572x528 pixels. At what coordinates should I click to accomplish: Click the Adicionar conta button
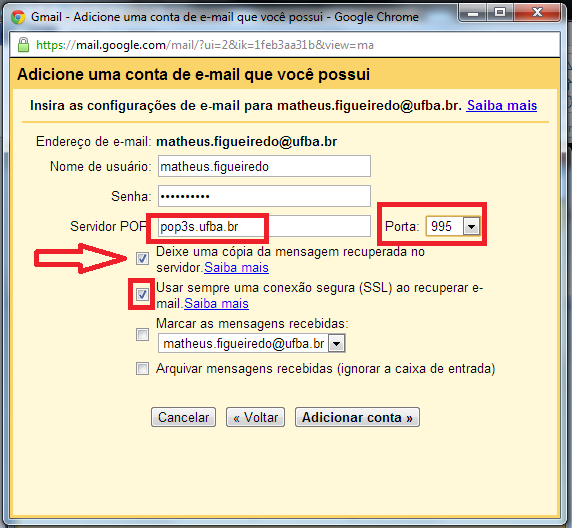(x=357, y=417)
